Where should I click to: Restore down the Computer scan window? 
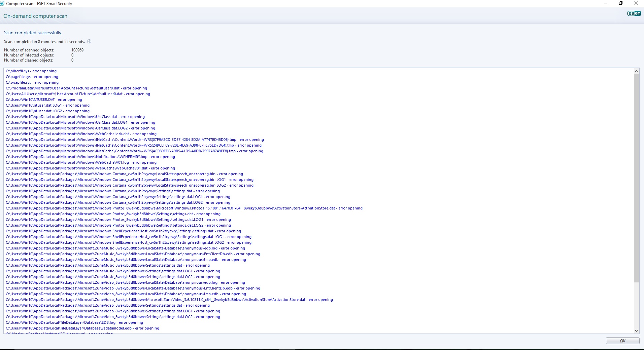pyautogui.click(x=621, y=3)
